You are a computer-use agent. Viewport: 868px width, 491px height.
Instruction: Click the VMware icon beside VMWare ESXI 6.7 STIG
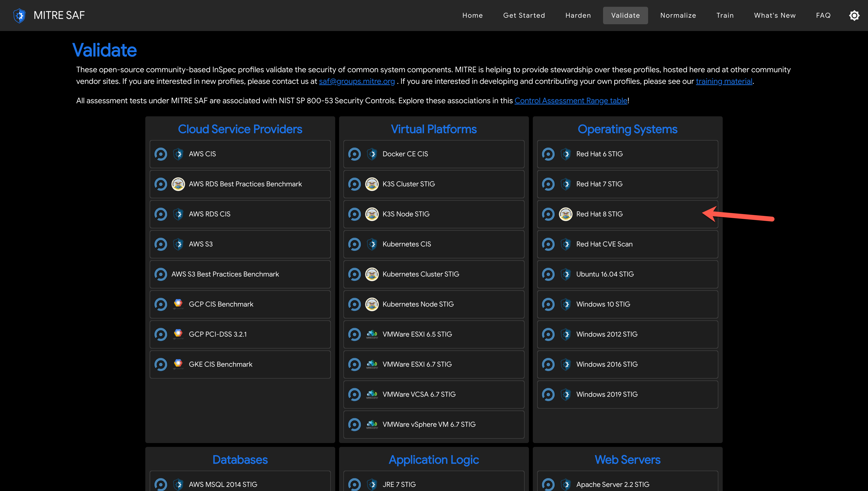372,364
